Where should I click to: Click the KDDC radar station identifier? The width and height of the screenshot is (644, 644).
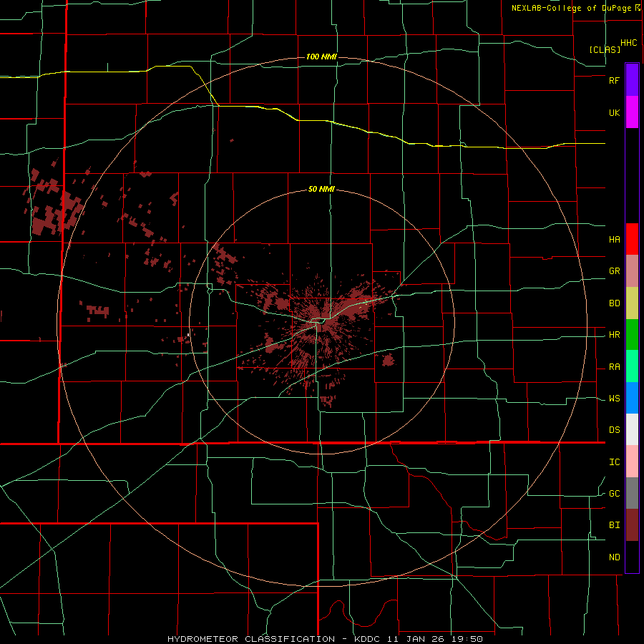click(367, 639)
